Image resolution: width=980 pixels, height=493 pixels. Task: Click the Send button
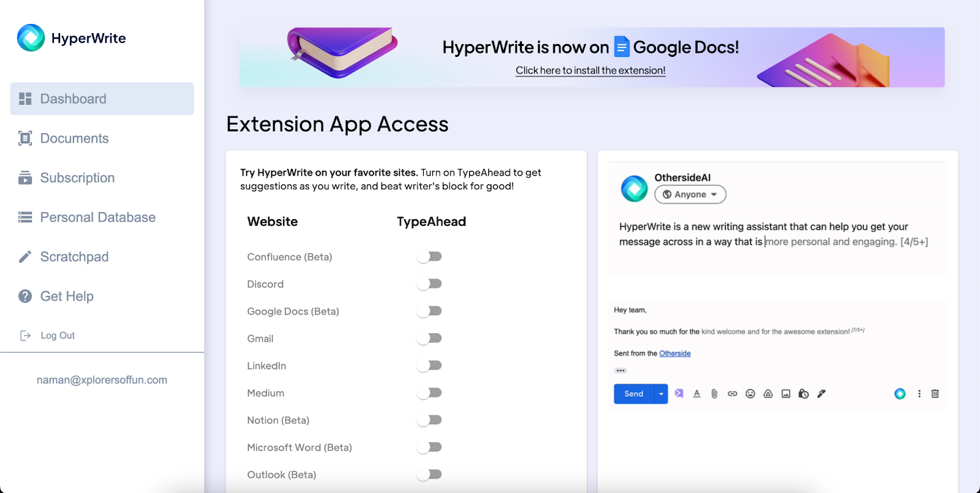(x=634, y=394)
